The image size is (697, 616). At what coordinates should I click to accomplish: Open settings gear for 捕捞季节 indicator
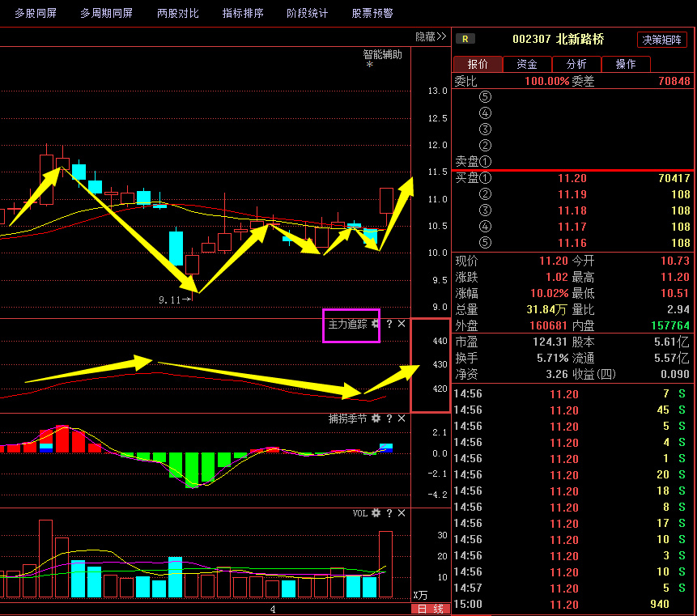(376, 418)
